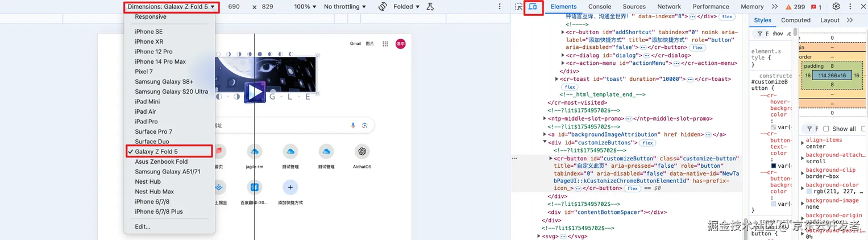This screenshot has width=868, height=240.
Task: Click ellipsis in cr-toast element
Action: click(691, 79)
